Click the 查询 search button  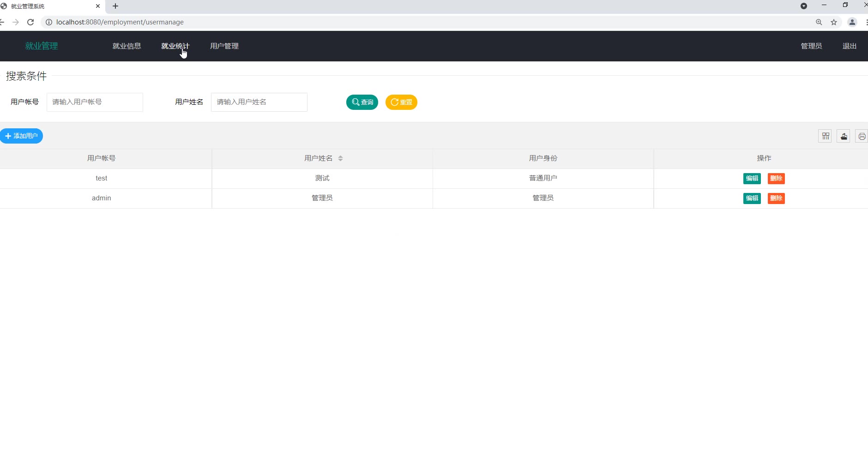pyautogui.click(x=362, y=102)
